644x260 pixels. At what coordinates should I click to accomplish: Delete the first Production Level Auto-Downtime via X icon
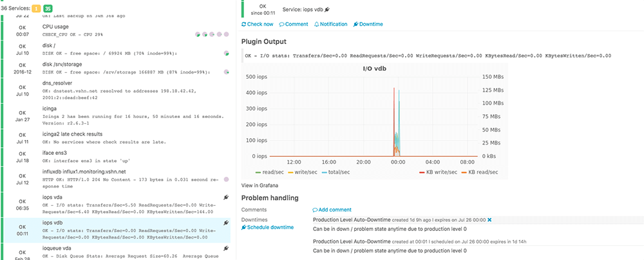[x=489, y=220]
